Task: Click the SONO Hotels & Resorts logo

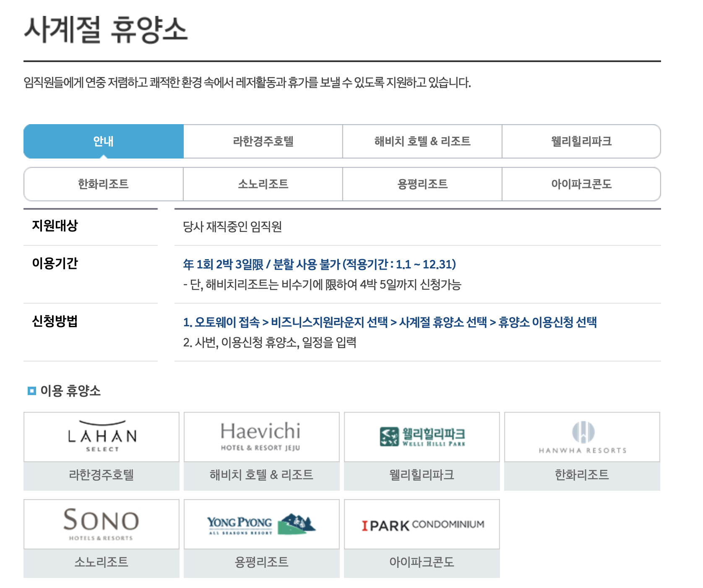Action: [102, 524]
